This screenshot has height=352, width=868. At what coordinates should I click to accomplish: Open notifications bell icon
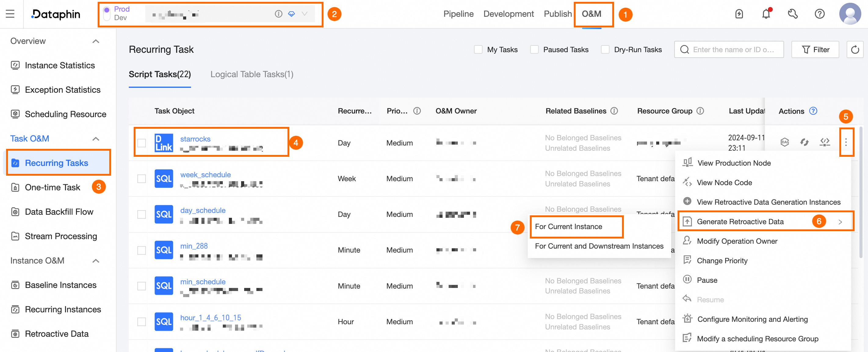point(766,14)
